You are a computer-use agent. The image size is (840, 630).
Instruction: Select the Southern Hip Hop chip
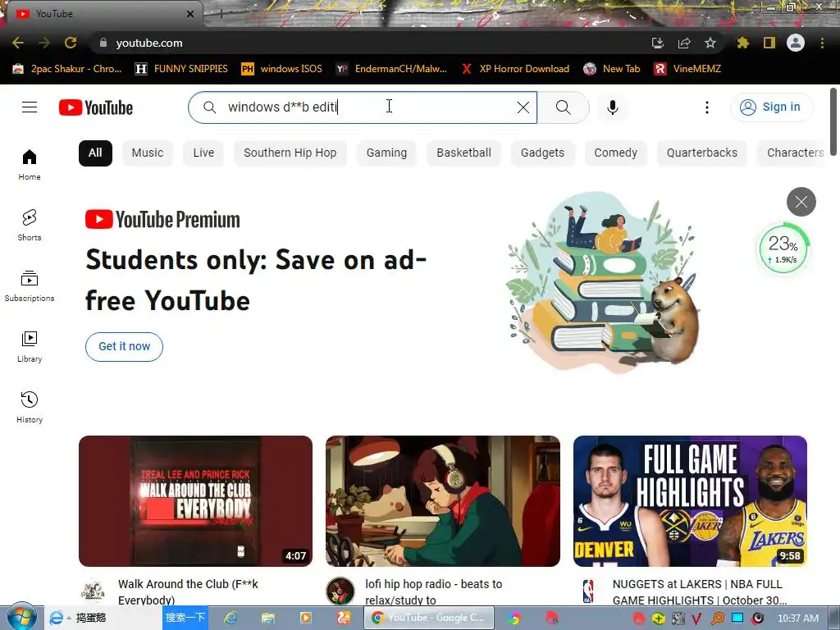290,153
